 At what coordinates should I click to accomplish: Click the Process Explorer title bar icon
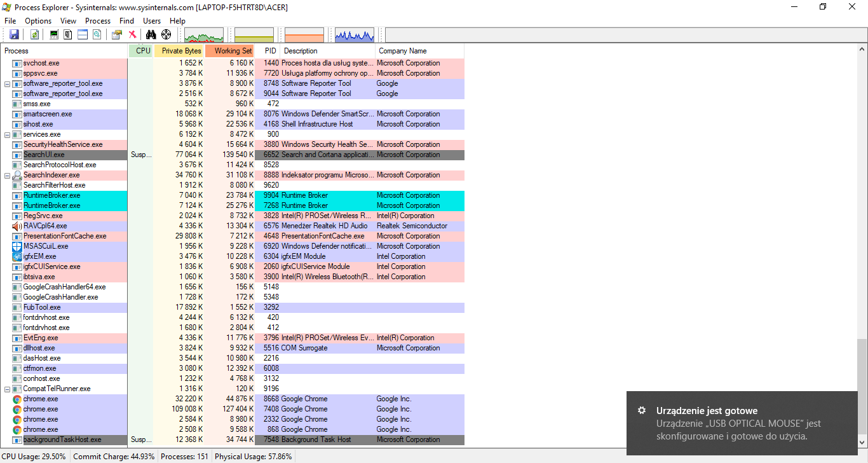6,6
